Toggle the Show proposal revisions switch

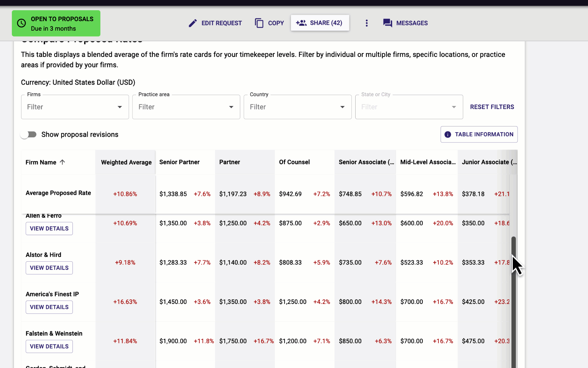coord(29,135)
